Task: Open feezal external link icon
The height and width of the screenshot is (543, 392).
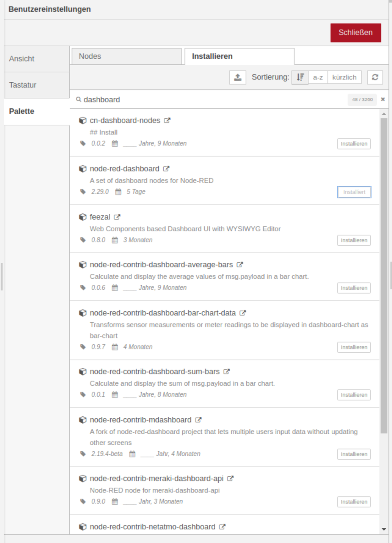Action: [117, 217]
